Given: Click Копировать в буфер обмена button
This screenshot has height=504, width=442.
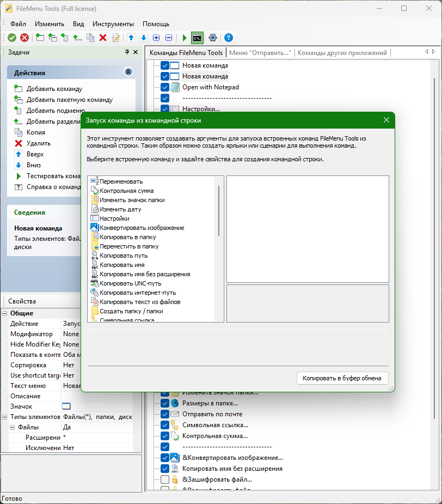Looking at the screenshot, I should pyautogui.click(x=342, y=378).
